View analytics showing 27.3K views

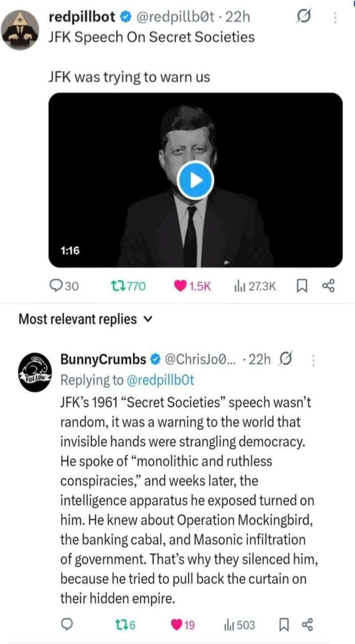pyautogui.click(x=239, y=287)
